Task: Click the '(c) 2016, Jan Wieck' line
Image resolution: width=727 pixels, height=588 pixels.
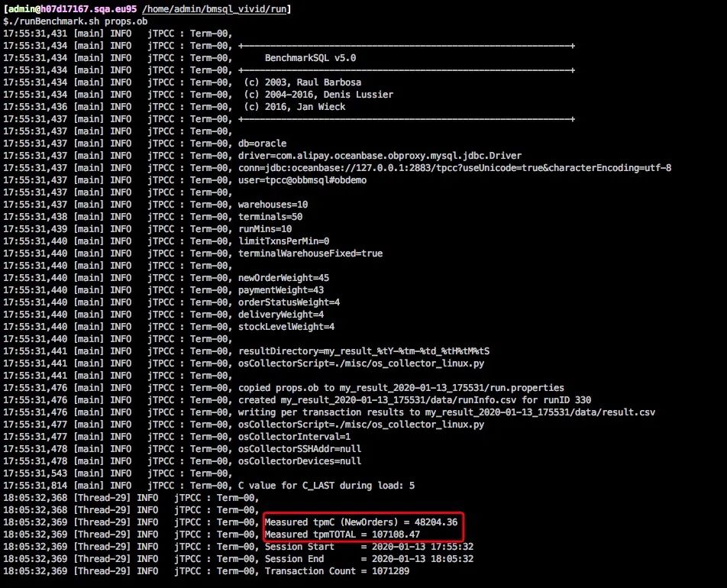Action: [295, 107]
